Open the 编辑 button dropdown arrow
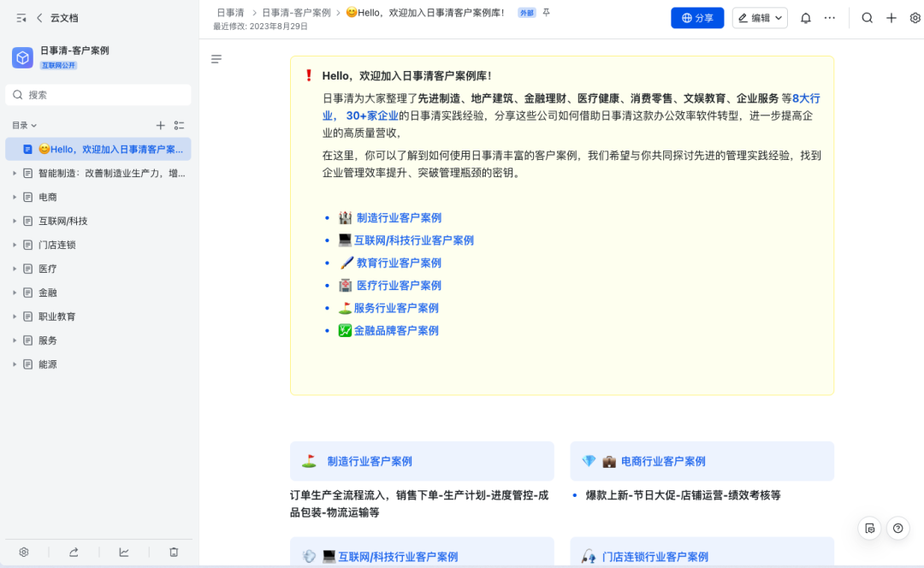The image size is (924, 568). pyautogui.click(x=779, y=17)
